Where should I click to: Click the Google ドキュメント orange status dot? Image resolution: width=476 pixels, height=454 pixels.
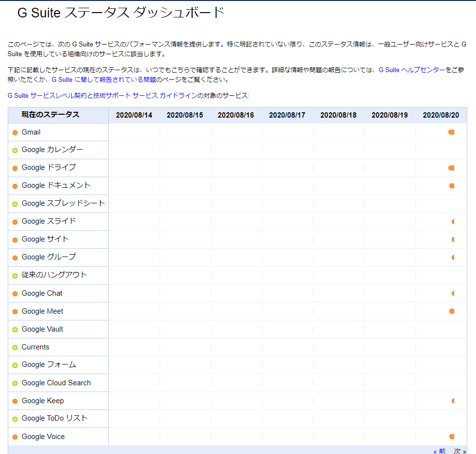point(15,186)
